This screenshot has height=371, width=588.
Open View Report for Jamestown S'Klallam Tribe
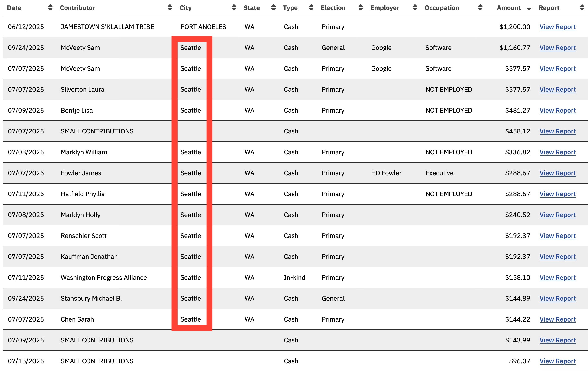click(x=557, y=27)
